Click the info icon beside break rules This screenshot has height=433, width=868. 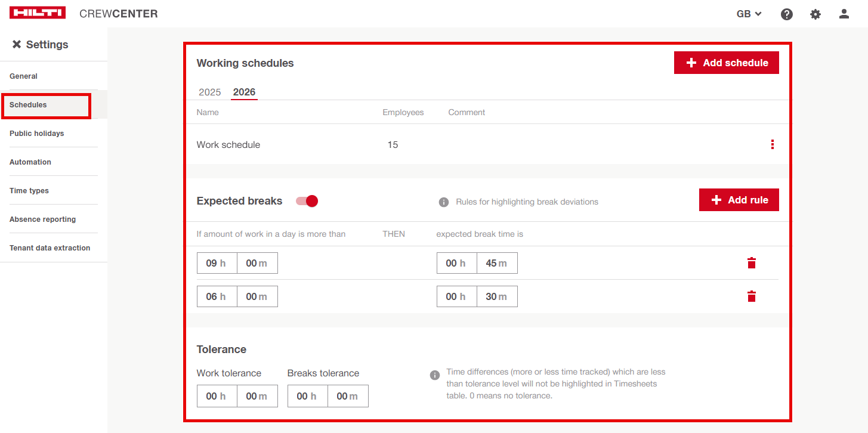(443, 202)
